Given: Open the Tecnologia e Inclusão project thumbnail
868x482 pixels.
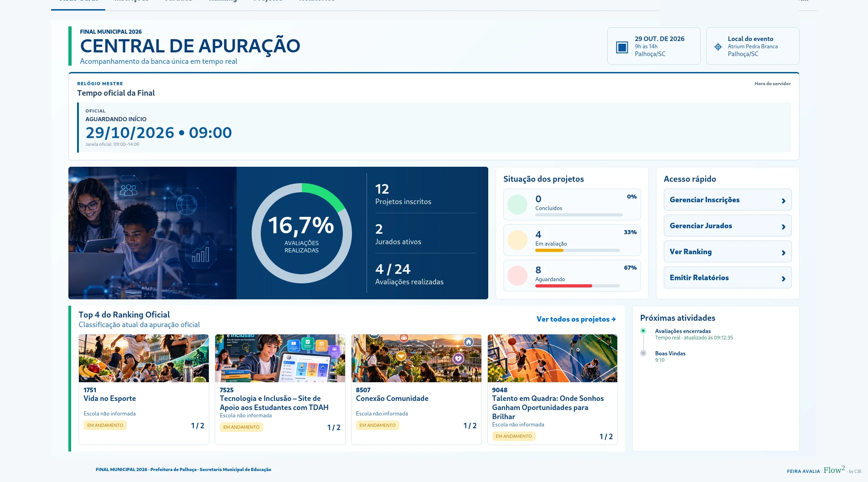Looking at the screenshot, I should point(280,359).
